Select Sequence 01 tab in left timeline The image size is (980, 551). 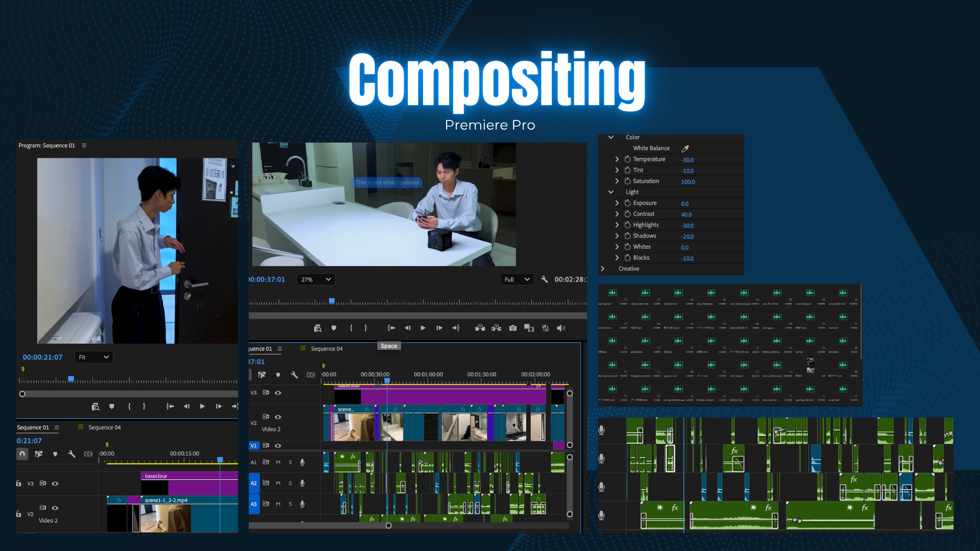tap(33, 428)
